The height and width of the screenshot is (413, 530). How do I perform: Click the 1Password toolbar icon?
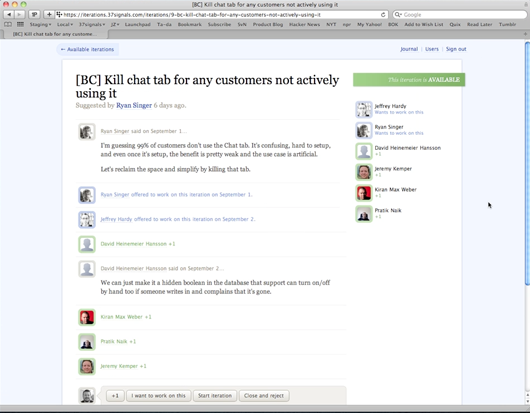pyautogui.click(x=34, y=15)
